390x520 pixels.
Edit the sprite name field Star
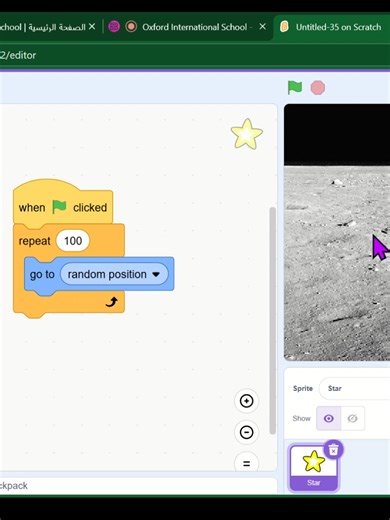(x=354, y=388)
